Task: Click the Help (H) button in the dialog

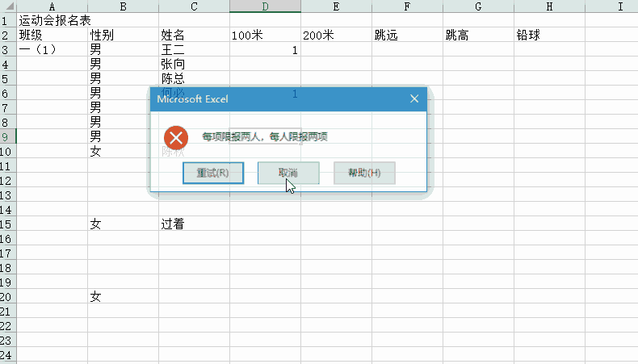Action: pyautogui.click(x=364, y=173)
